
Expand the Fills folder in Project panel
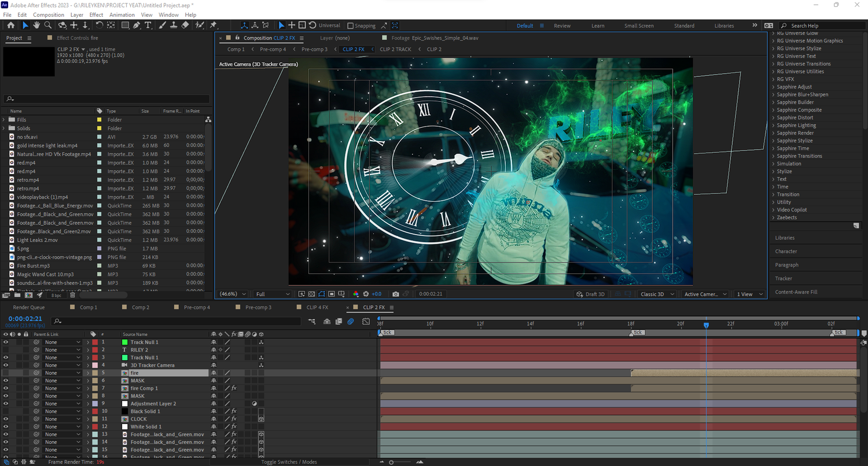[4, 120]
